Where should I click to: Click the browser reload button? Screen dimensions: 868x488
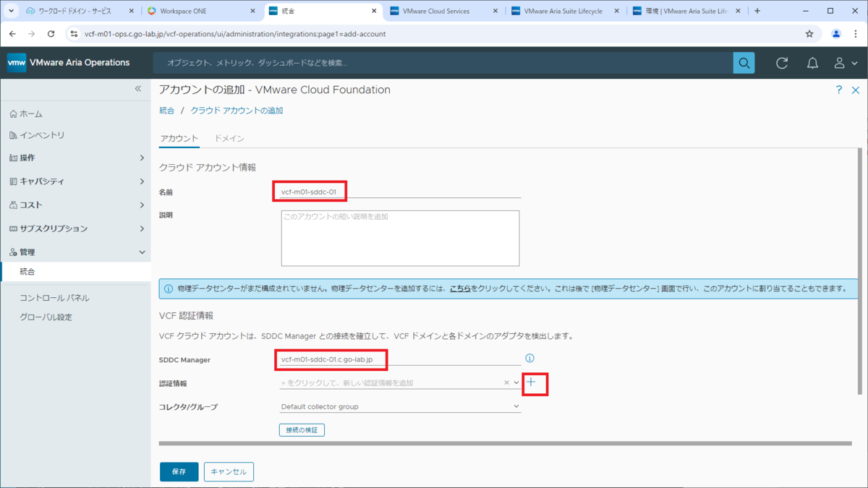[x=51, y=33]
